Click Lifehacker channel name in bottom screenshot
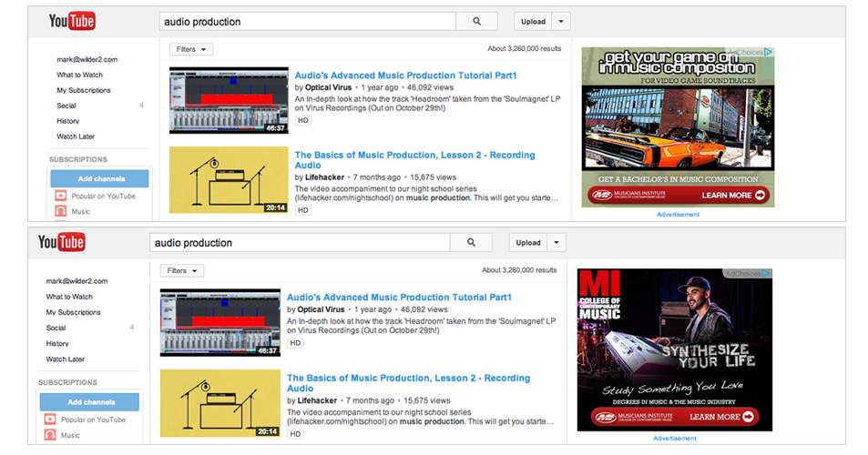Image resolution: width=868 pixels, height=455 pixels. 317,400
